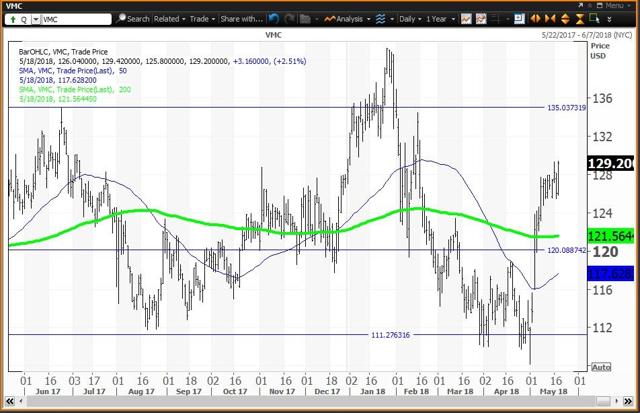Click the compress horizontally orange arrows icon
This screenshot has height=413, width=640.
tap(550, 19)
